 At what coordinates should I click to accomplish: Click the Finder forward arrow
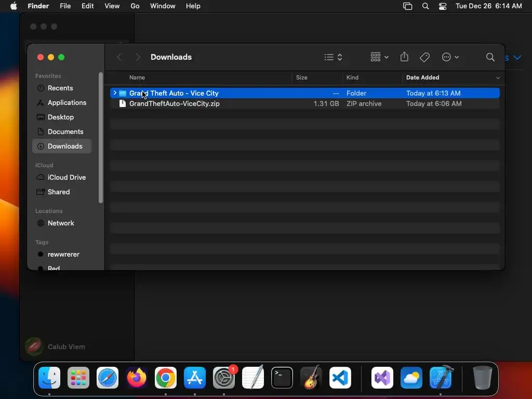[138, 57]
